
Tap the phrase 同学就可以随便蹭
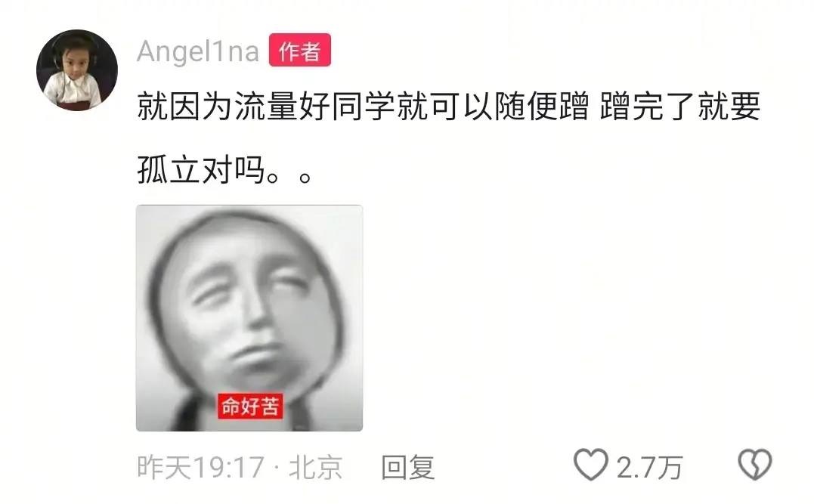coord(460,107)
